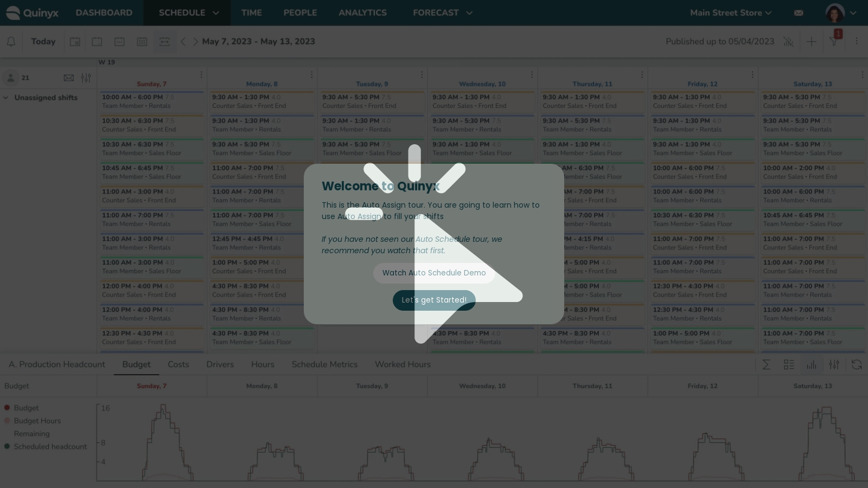The height and width of the screenshot is (488, 868).
Task: Open employee list display settings sliders
Action: tap(86, 78)
